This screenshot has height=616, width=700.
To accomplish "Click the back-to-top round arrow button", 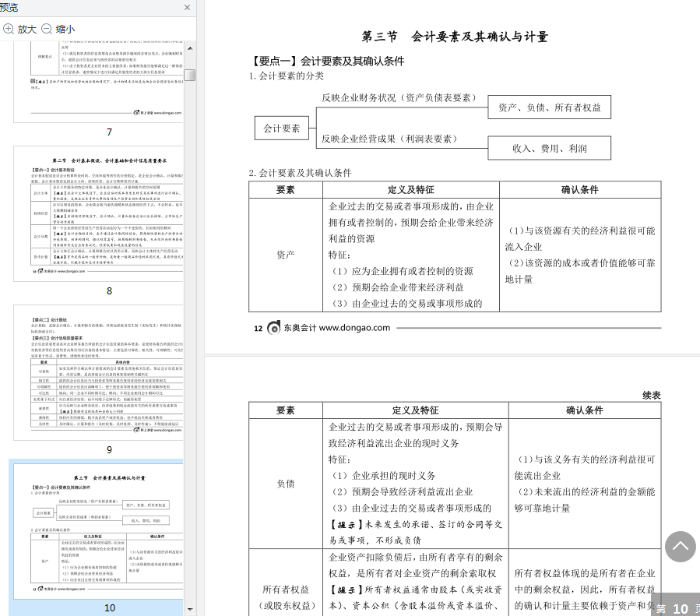I will (680, 546).
